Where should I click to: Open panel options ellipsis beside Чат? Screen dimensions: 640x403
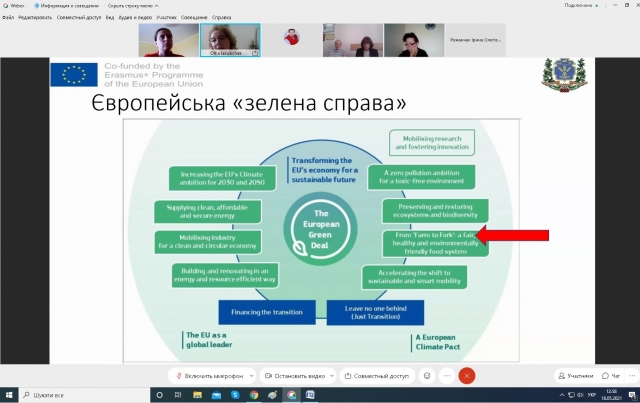click(632, 376)
